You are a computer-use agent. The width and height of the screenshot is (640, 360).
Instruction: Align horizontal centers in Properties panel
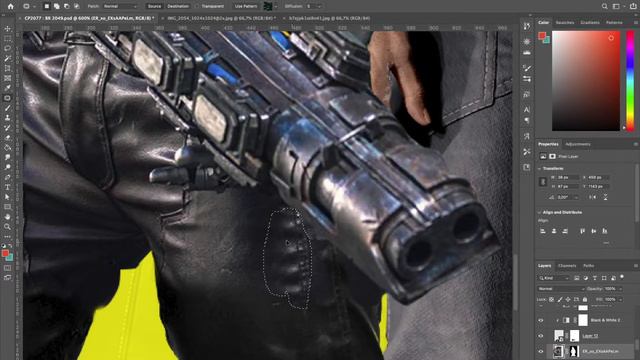tap(554, 231)
